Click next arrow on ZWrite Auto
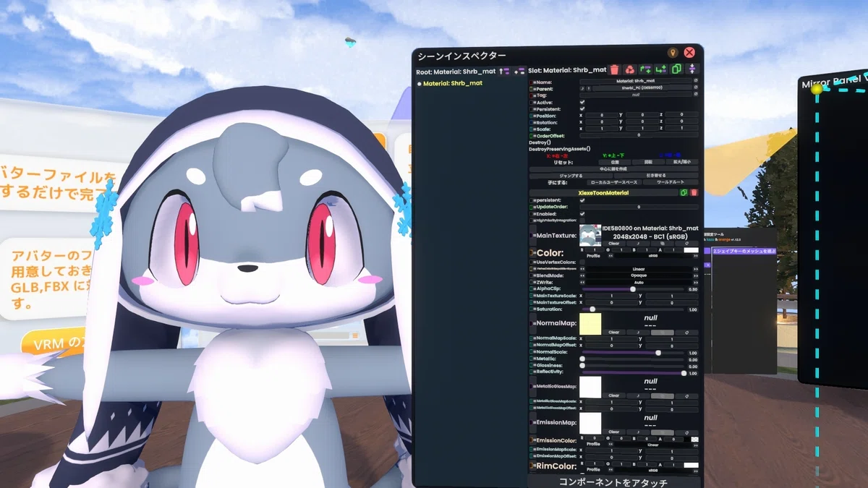The width and height of the screenshot is (868, 488). (696, 282)
